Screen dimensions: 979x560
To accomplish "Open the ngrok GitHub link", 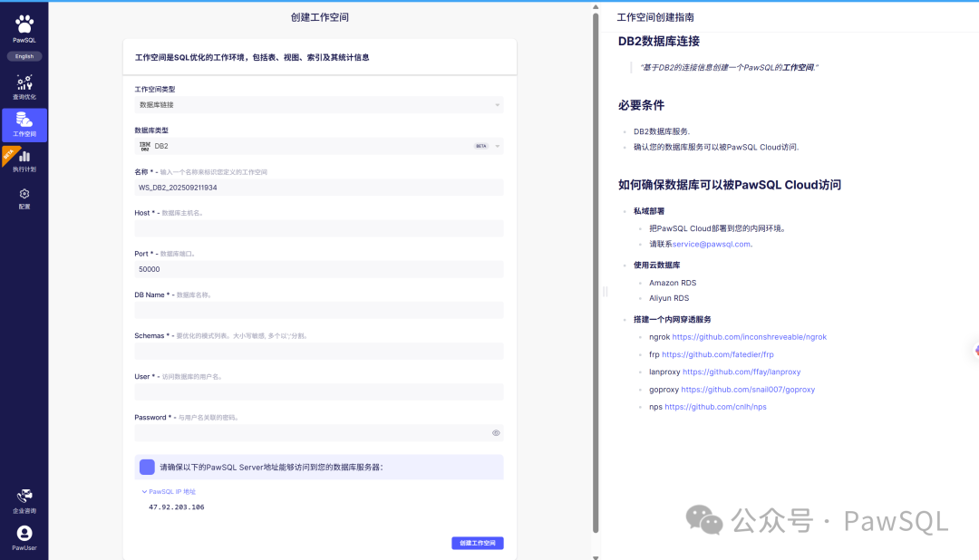I will [750, 336].
